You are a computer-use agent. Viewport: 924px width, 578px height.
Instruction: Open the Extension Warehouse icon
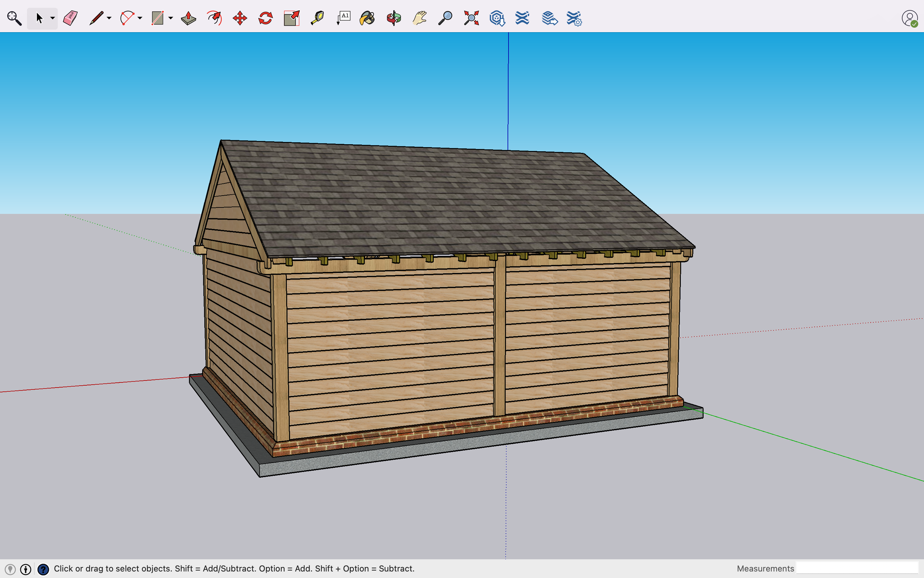(522, 18)
